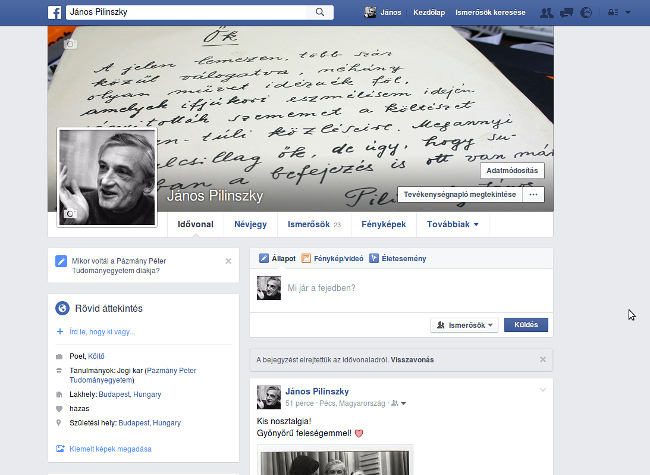
Task: Open the black-and-white photo in the post
Action: [335, 463]
